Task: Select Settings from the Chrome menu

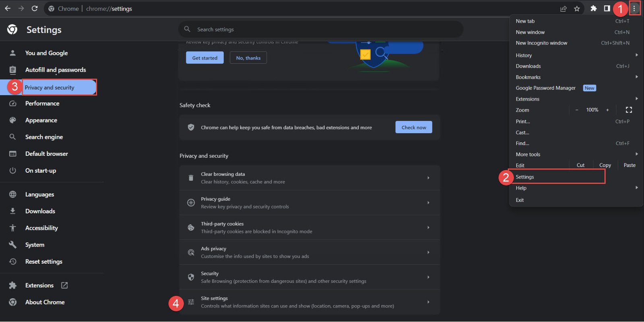Action: coord(525,177)
